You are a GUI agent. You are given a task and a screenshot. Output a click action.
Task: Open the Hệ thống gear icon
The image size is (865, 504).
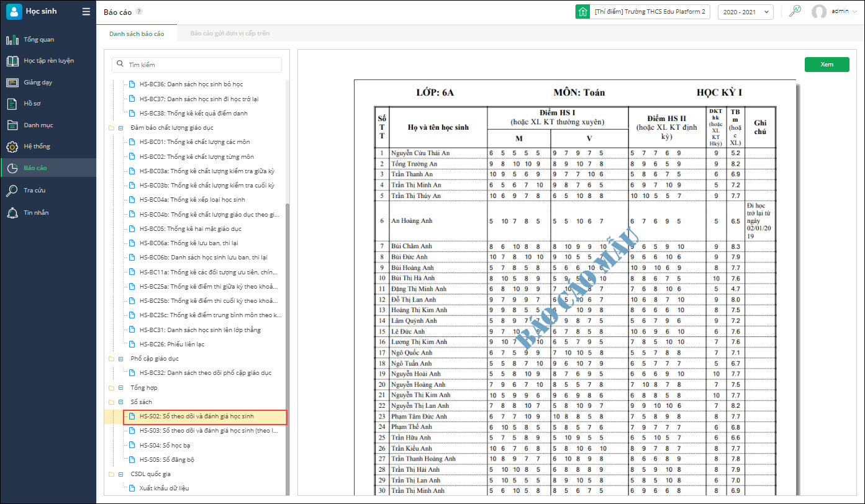[12, 146]
